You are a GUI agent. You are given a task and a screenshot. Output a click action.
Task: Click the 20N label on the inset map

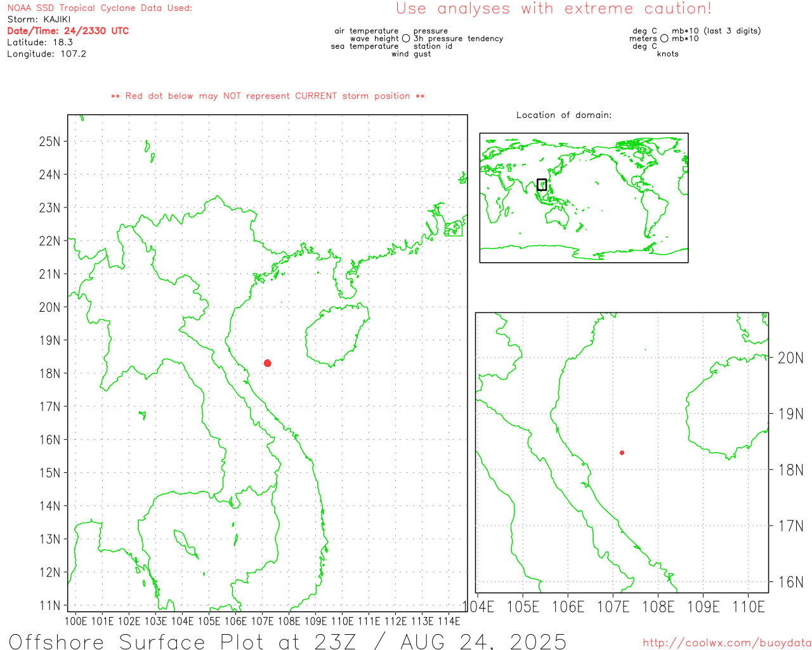tap(790, 358)
